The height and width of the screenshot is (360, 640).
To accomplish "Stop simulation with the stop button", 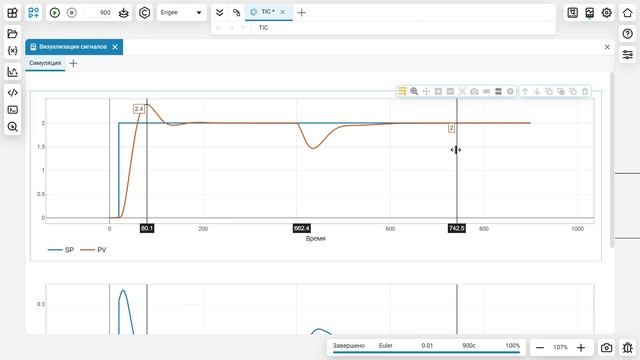I will coord(71,13).
